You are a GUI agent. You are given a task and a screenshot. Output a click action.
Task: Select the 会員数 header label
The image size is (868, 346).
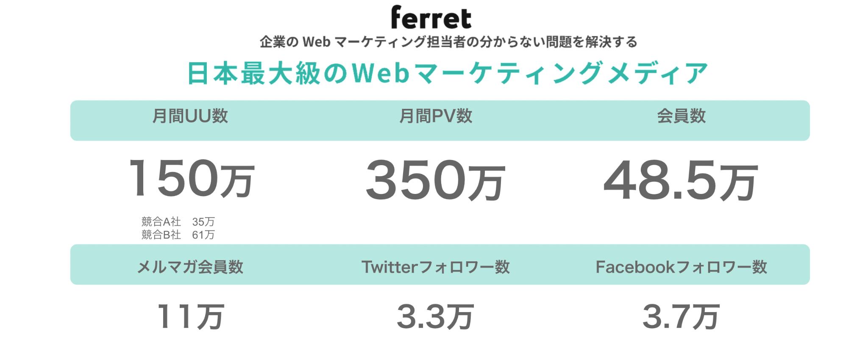tap(681, 116)
